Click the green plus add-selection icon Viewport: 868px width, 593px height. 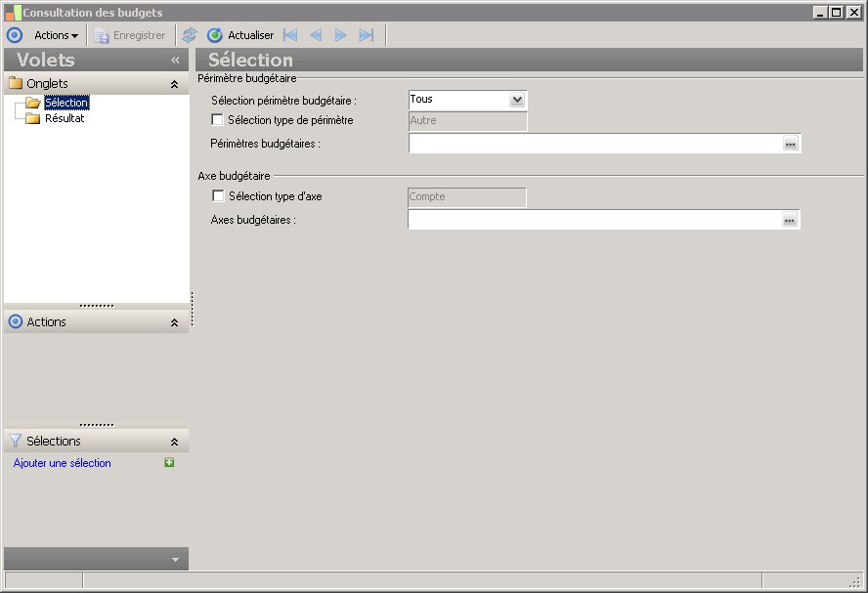[169, 462]
